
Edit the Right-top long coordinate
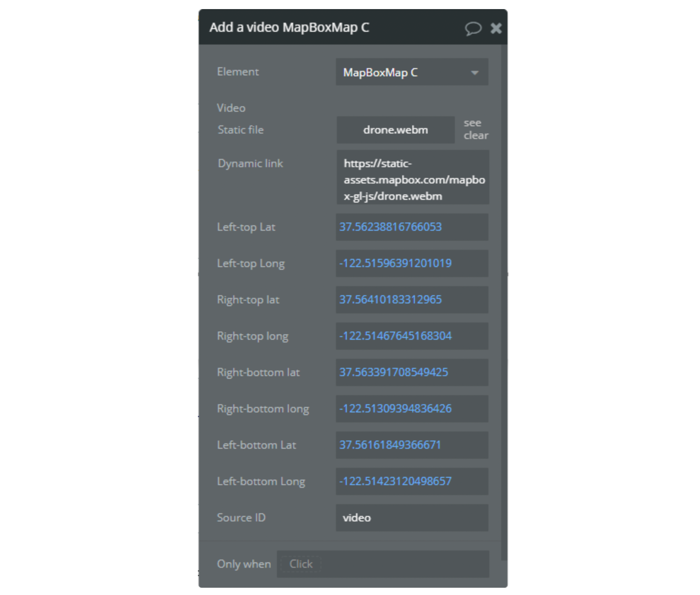coord(411,336)
